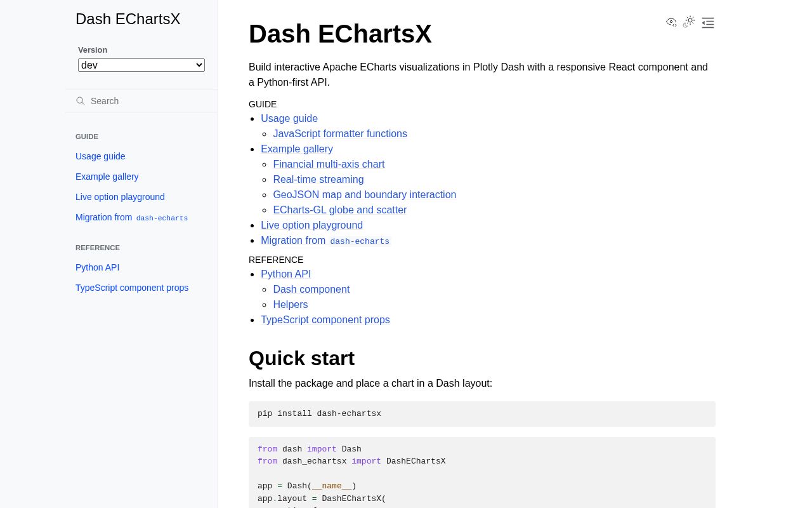Screen dimensions: 812x508
Task: Open Migration from dash-echarts in the sidebar
Action: 131,217
